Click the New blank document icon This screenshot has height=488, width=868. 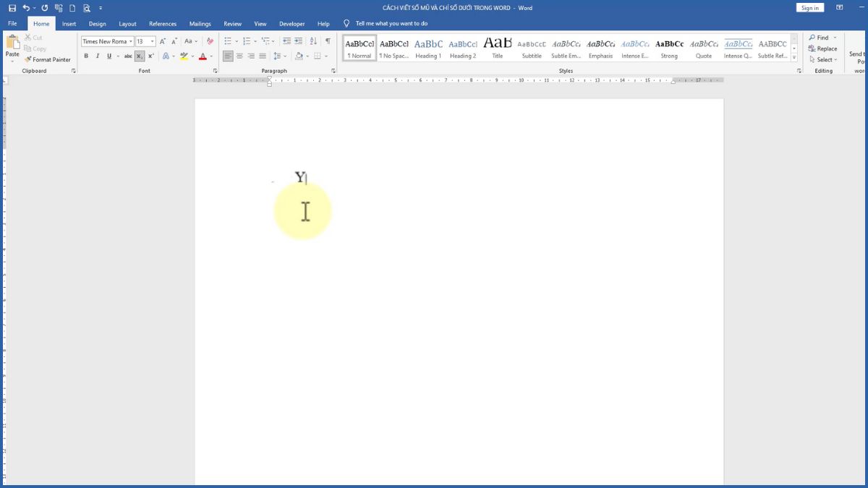[72, 8]
